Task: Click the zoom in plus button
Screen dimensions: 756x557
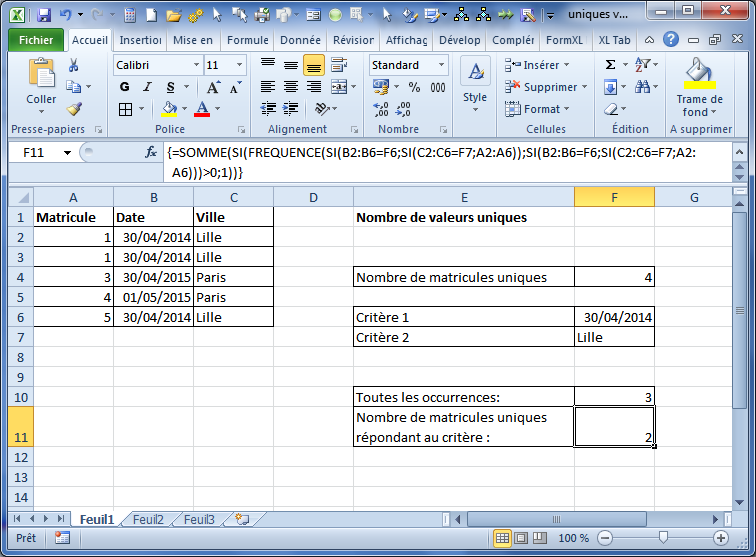Action: 721,538
